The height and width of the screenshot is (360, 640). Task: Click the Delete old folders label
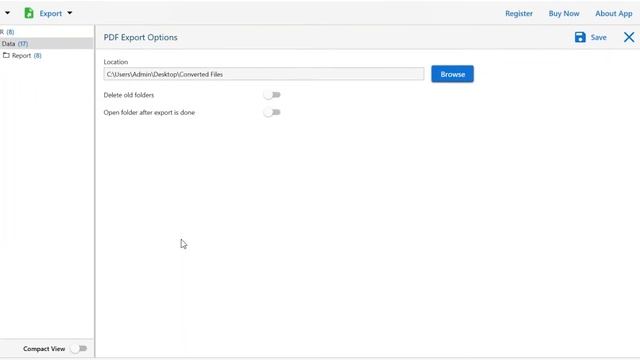[129, 95]
